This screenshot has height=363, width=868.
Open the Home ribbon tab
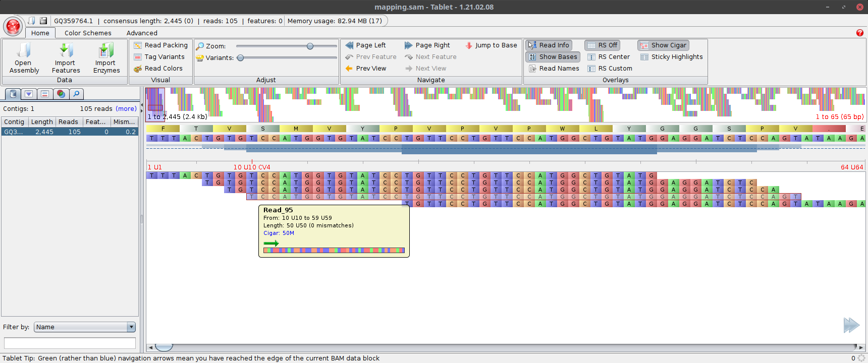(40, 33)
